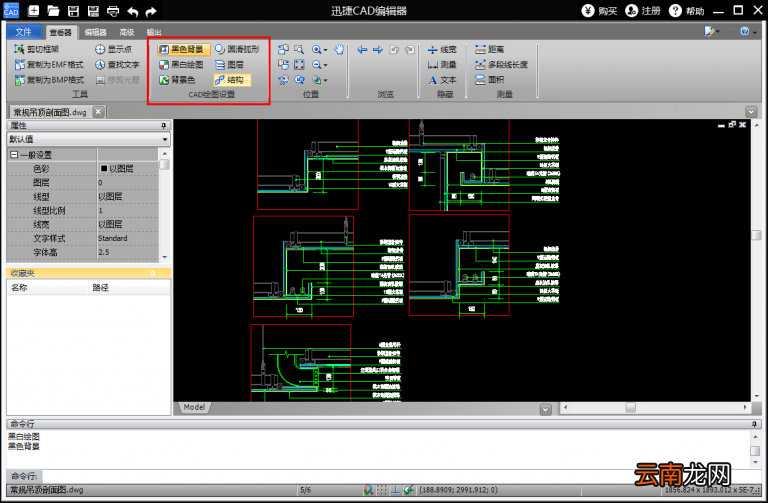The image size is (768, 503).
Task: Click the 注册 register button
Action: 643,11
